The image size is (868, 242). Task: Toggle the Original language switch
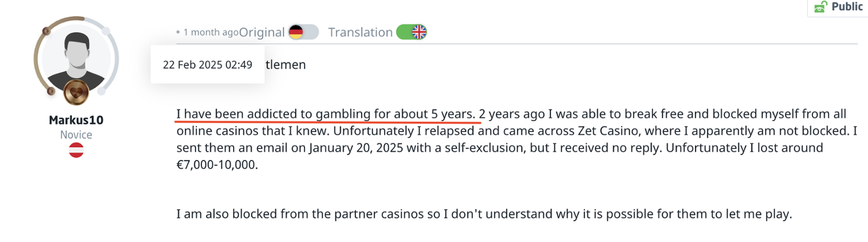coord(304,32)
